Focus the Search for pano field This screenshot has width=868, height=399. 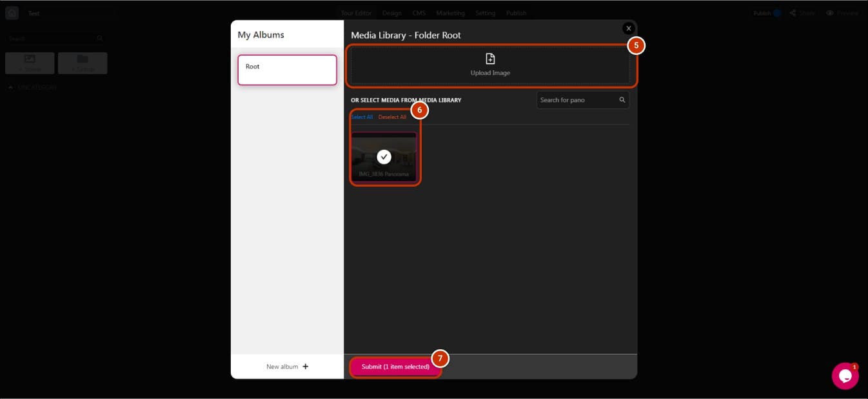pos(576,100)
